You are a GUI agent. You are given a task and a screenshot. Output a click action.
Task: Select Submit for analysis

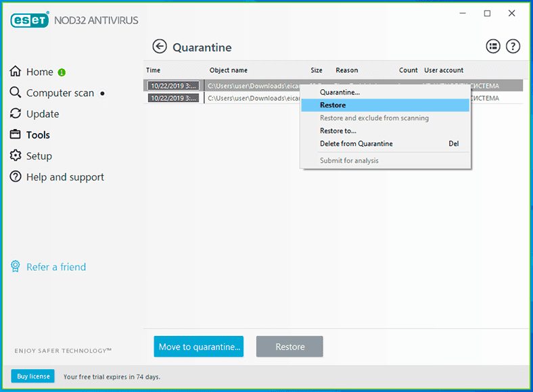385,160
